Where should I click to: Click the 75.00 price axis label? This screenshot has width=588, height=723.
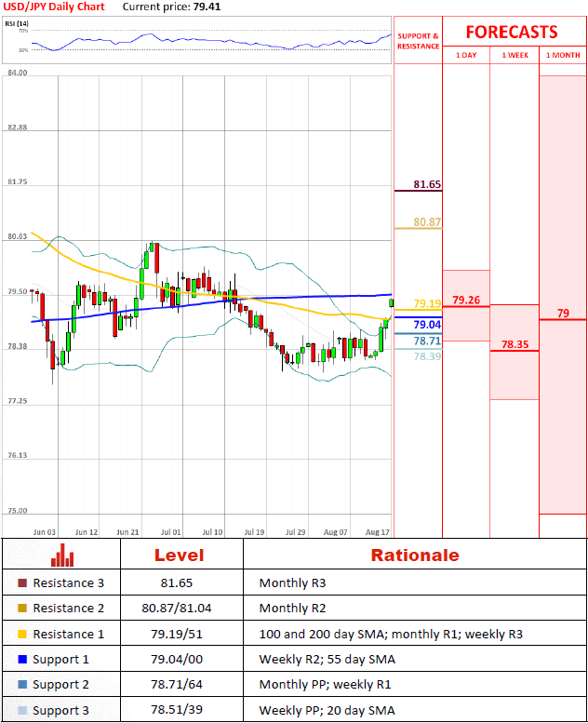click(x=18, y=511)
